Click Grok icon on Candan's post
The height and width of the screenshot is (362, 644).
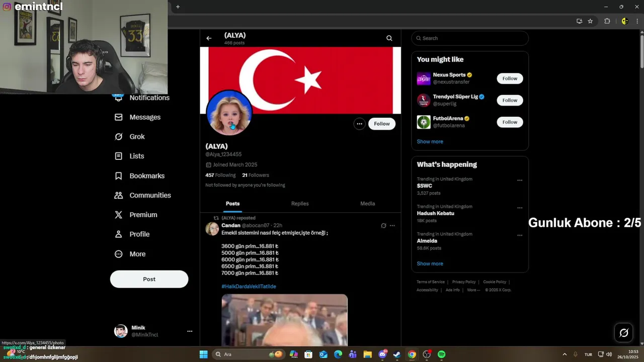point(383,226)
